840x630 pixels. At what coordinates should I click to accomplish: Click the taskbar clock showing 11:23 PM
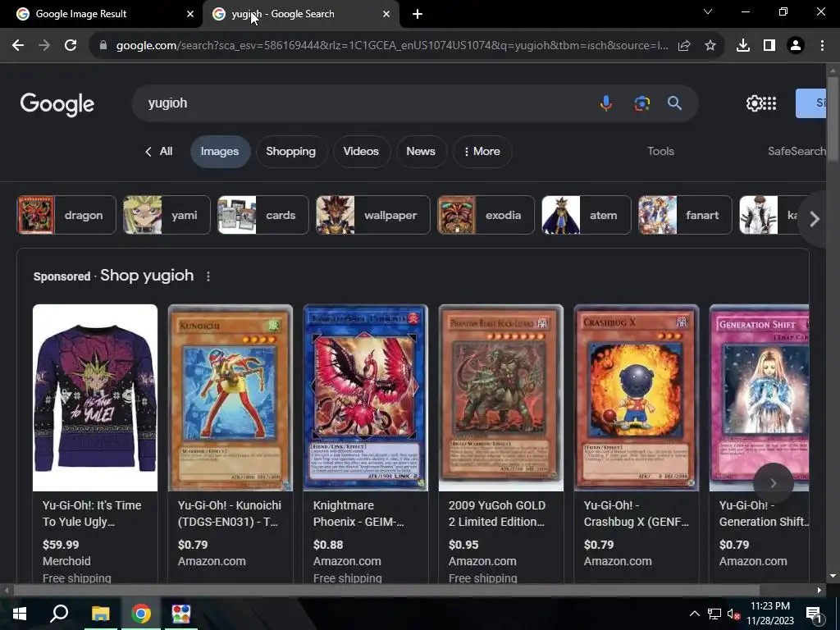[x=769, y=614]
